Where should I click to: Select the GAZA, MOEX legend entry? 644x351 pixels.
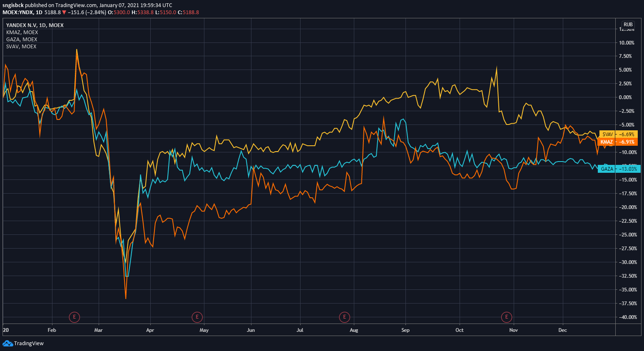coord(22,40)
